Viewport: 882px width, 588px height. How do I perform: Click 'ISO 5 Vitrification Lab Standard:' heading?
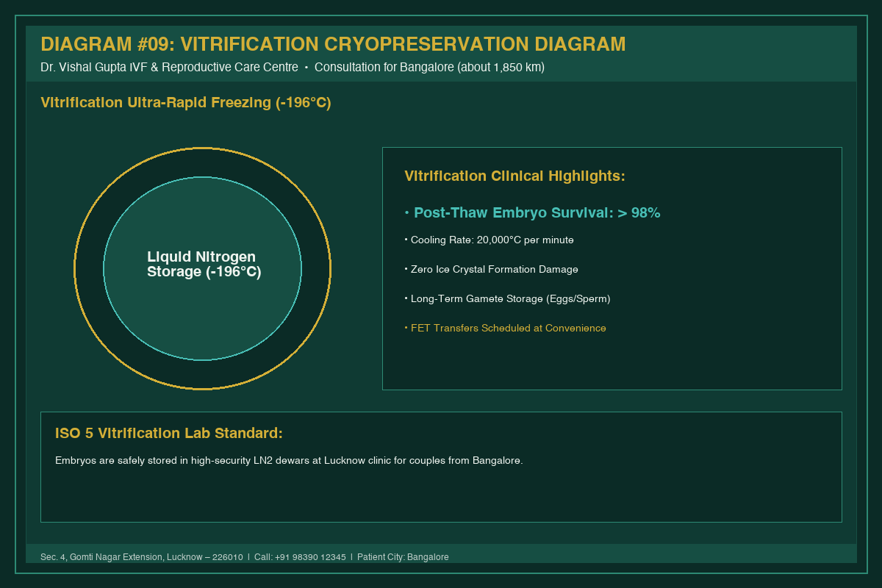click(169, 434)
